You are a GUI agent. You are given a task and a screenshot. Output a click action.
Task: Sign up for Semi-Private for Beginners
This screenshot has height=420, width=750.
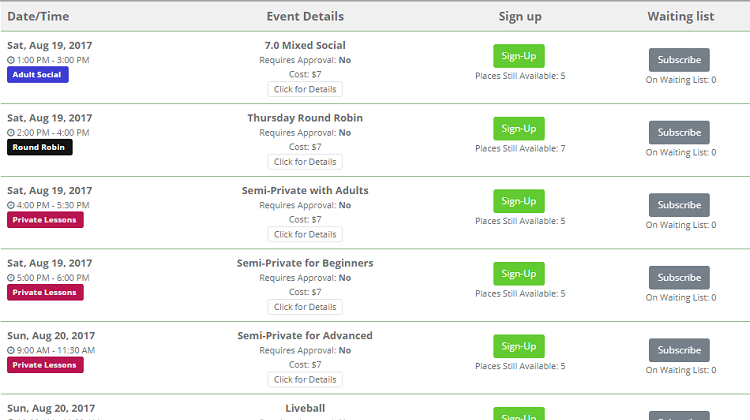coord(518,274)
